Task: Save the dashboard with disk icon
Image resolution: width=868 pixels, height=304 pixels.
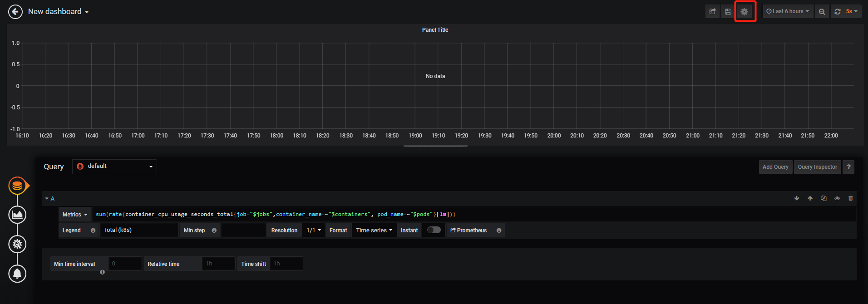Action: tap(728, 12)
